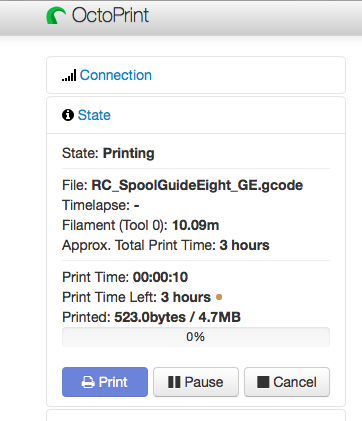Pause the current print job
Viewport: 362px width, 421px height.
[196, 382]
